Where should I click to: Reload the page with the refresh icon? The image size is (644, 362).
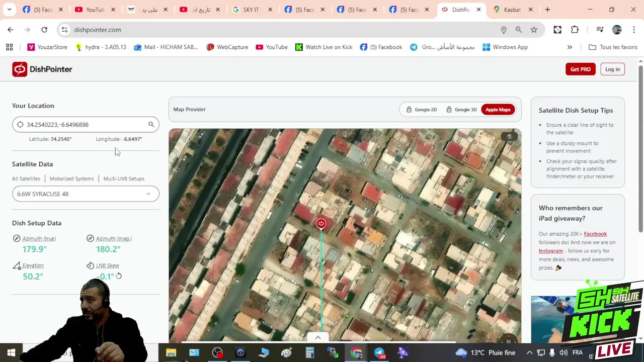tap(44, 30)
